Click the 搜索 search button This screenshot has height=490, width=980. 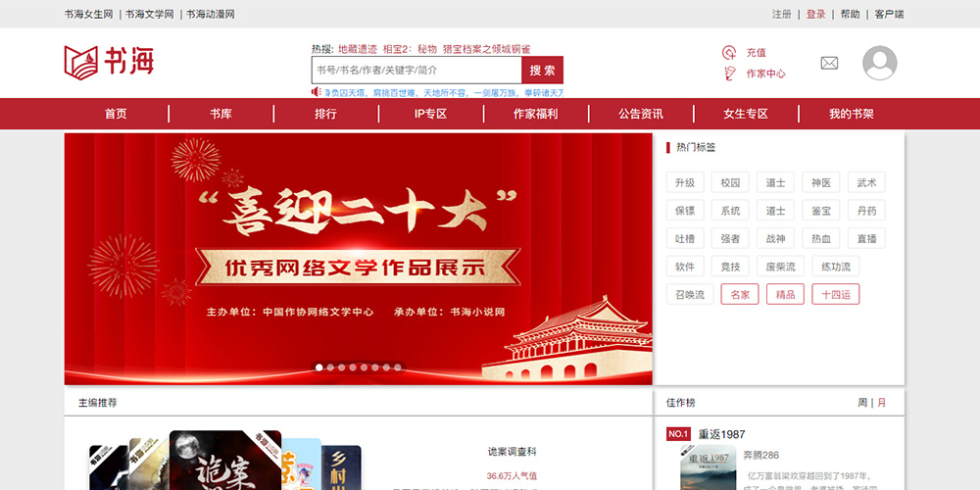click(543, 70)
